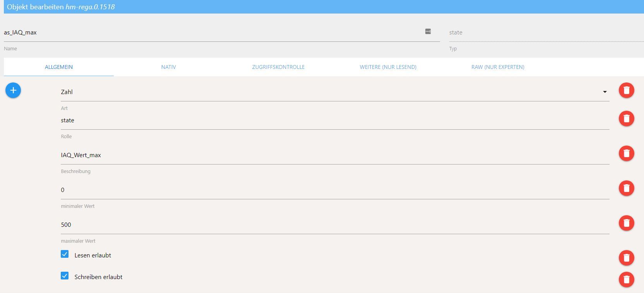Click the disabled Typ field

pyautogui.click(x=546, y=33)
